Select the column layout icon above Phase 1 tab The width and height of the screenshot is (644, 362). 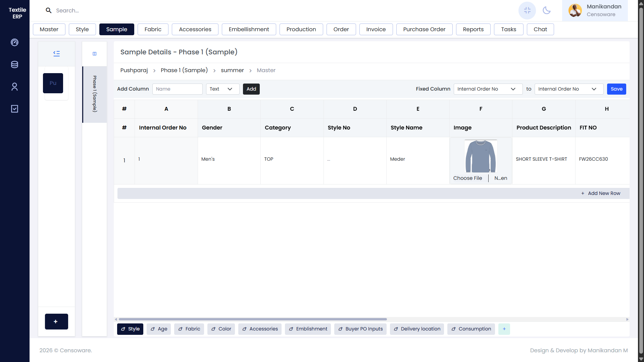click(x=94, y=53)
